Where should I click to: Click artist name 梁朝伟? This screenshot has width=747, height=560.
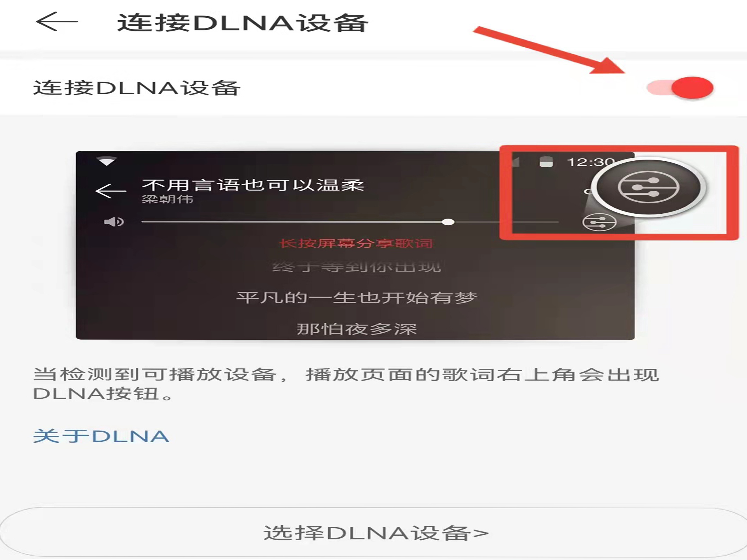(x=167, y=199)
